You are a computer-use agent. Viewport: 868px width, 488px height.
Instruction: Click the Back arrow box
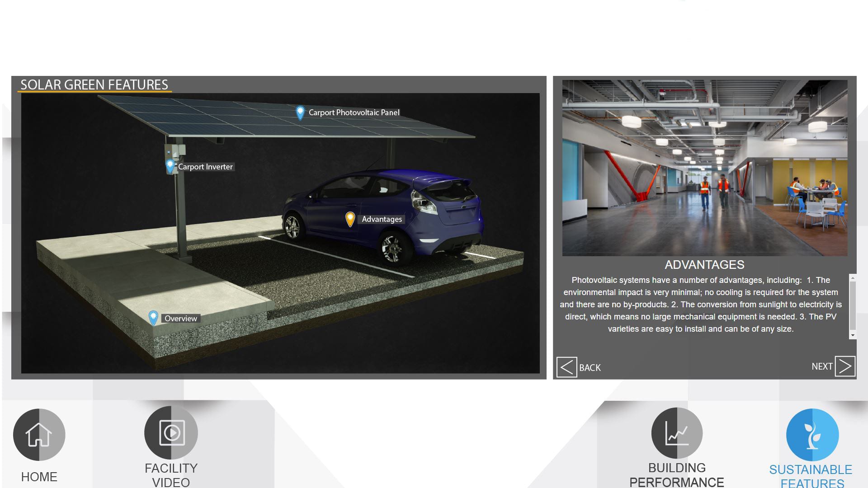tap(566, 367)
